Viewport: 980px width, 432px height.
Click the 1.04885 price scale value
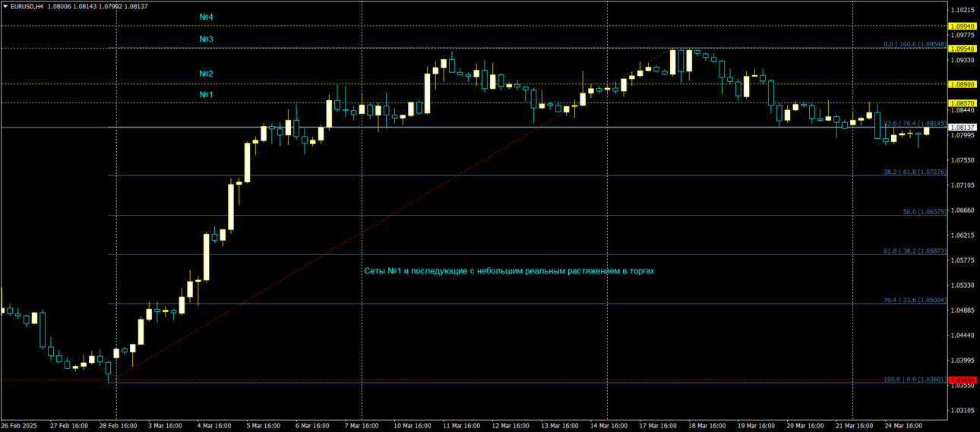[963, 311]
